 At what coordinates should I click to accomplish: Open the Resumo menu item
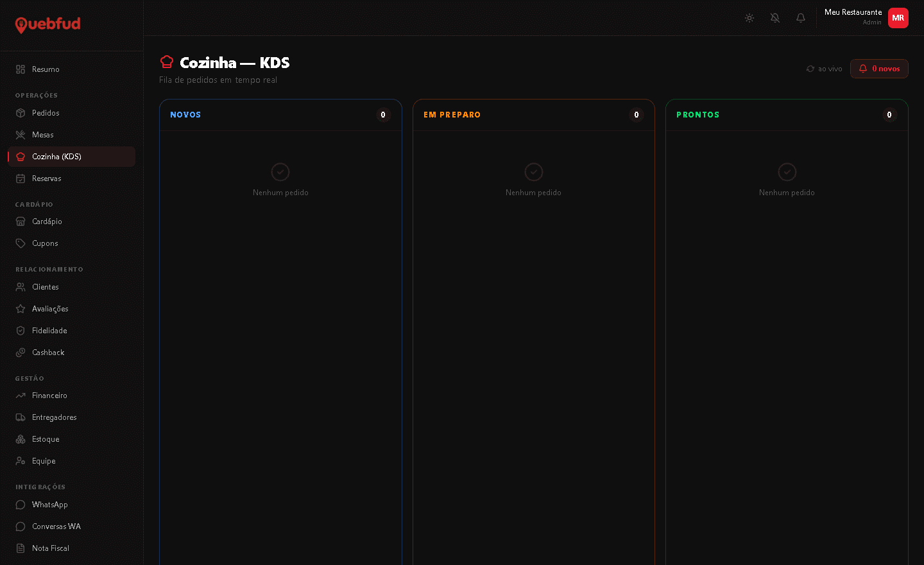coord(71,69)
